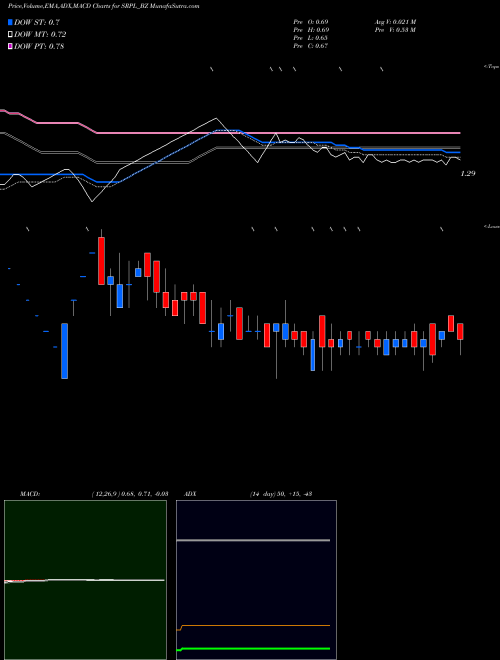500x660 pixels.
Task: Click the 'Pre C: 0.67' value
Action: (311, 46)
